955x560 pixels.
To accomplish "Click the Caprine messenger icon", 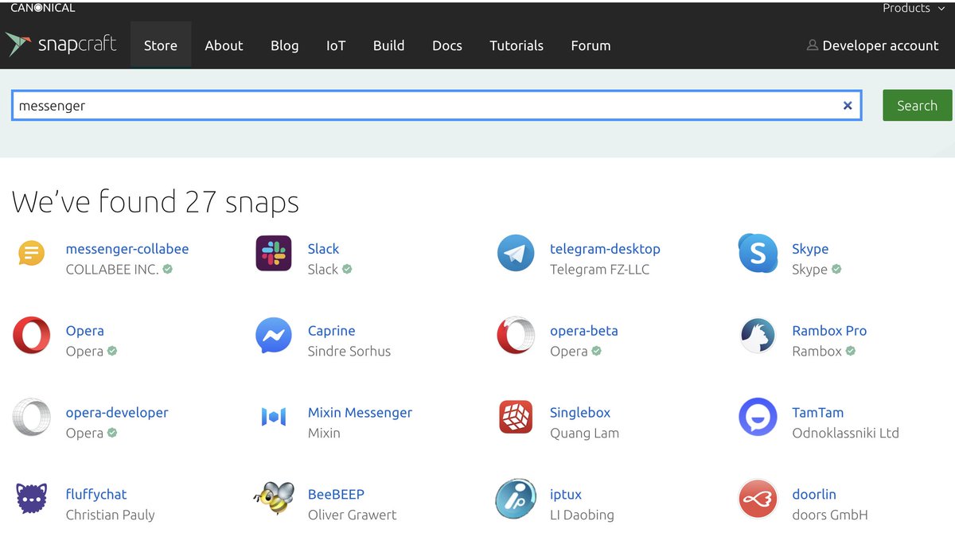I will coord(274,335).
